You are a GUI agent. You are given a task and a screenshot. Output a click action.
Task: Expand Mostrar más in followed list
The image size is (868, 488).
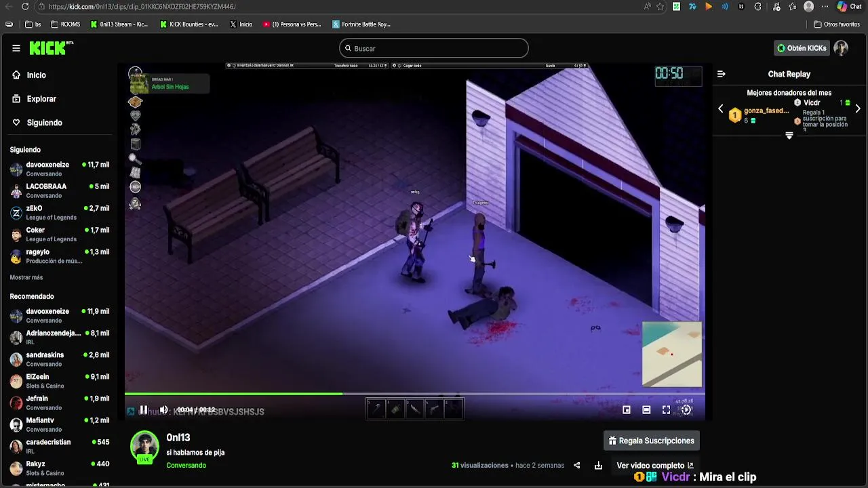tap(26, 277)
